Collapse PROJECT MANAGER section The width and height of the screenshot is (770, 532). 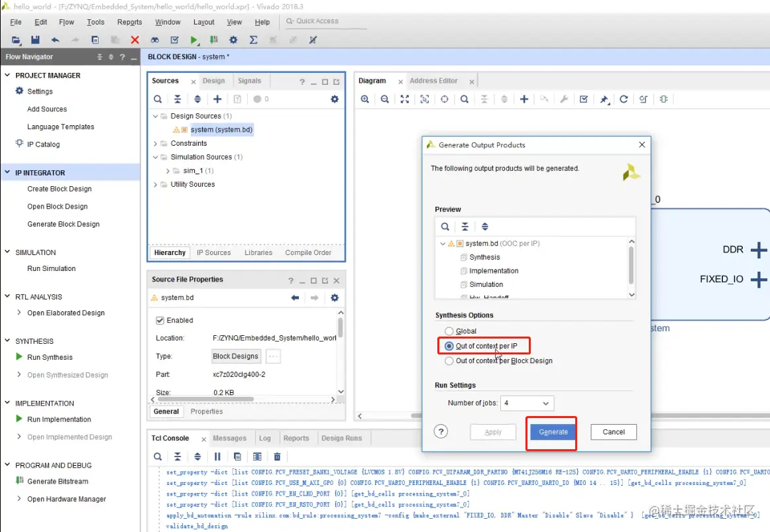(7, 75)
